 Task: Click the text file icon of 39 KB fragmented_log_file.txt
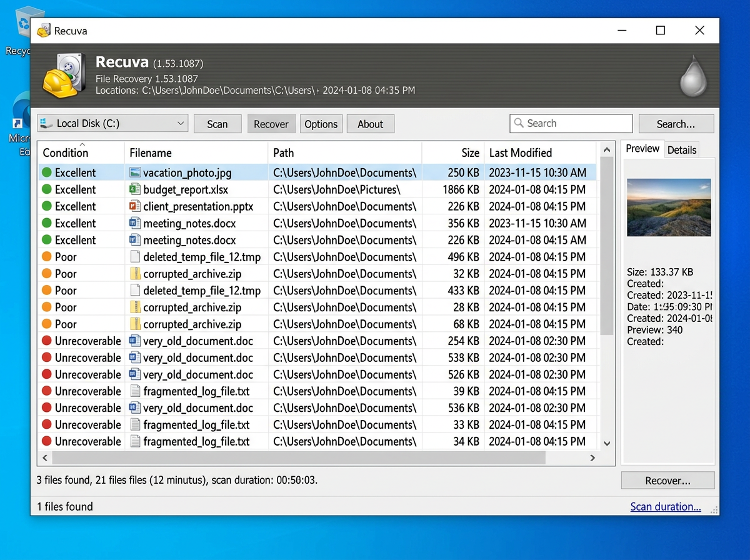134,391
